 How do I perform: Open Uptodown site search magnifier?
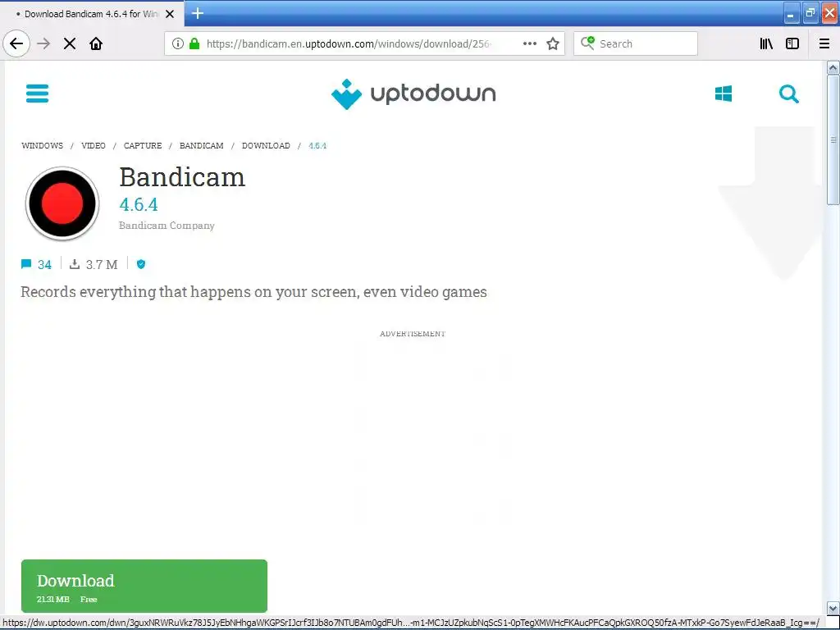coord(789,94)
